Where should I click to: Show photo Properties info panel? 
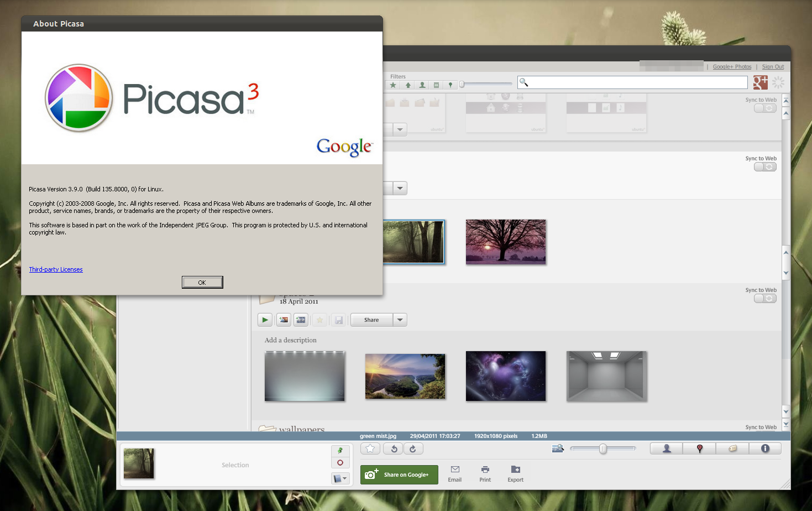[765, 449]
